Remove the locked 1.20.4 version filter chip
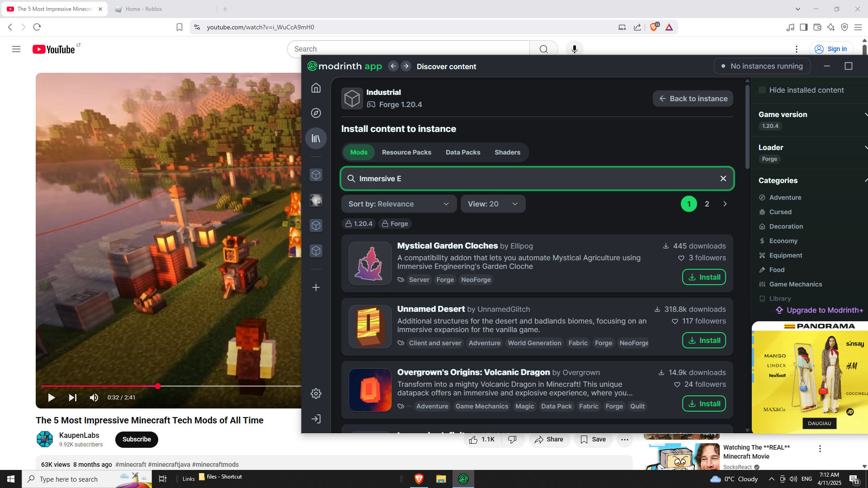 [359, 224]
